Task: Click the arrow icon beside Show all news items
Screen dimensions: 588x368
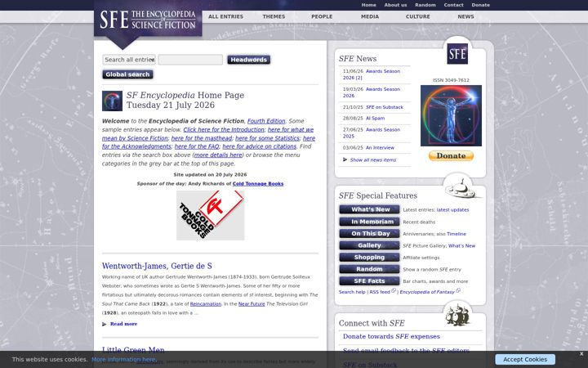Action: click(345, 159)
